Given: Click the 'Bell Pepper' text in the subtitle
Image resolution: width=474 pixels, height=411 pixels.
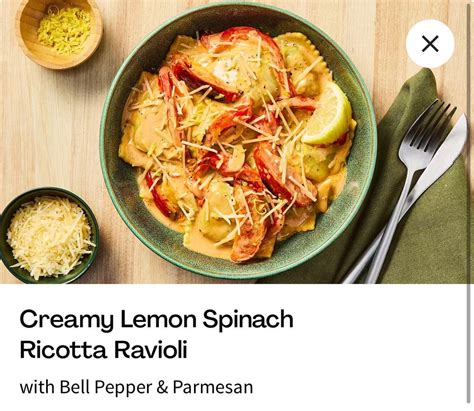Looking at the screenshot, I should tap(106, 387).
